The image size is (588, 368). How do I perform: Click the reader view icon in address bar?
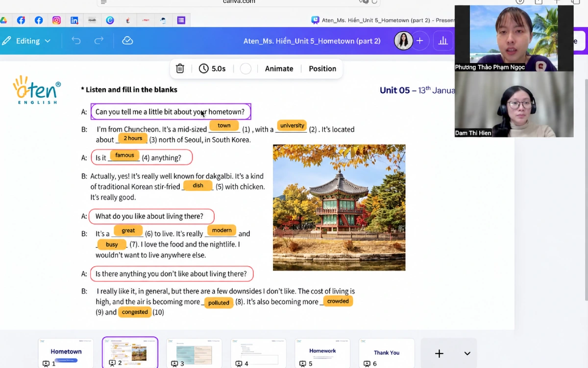click(103, 1)
